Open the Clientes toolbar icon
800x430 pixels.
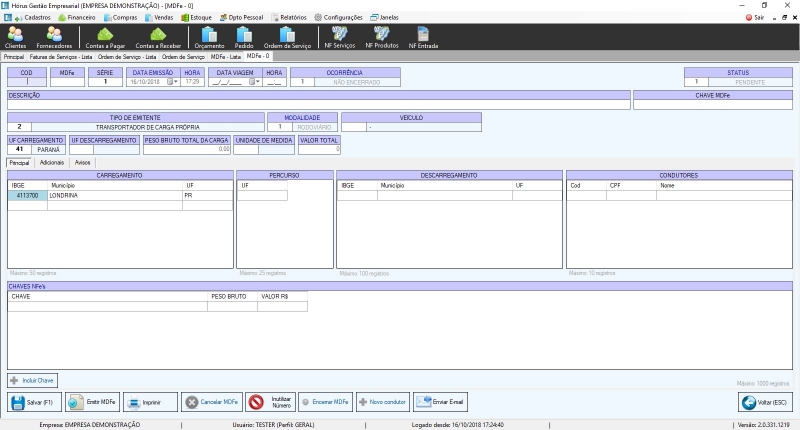click(15, 37)
